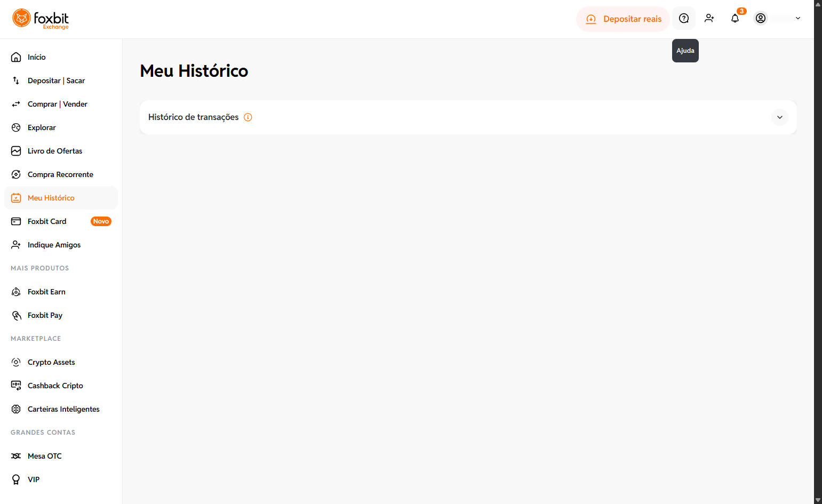Select Meu Histórico label in sidebar
The image size is (822, 504).
pyautogui.click(x=51, y=198)
